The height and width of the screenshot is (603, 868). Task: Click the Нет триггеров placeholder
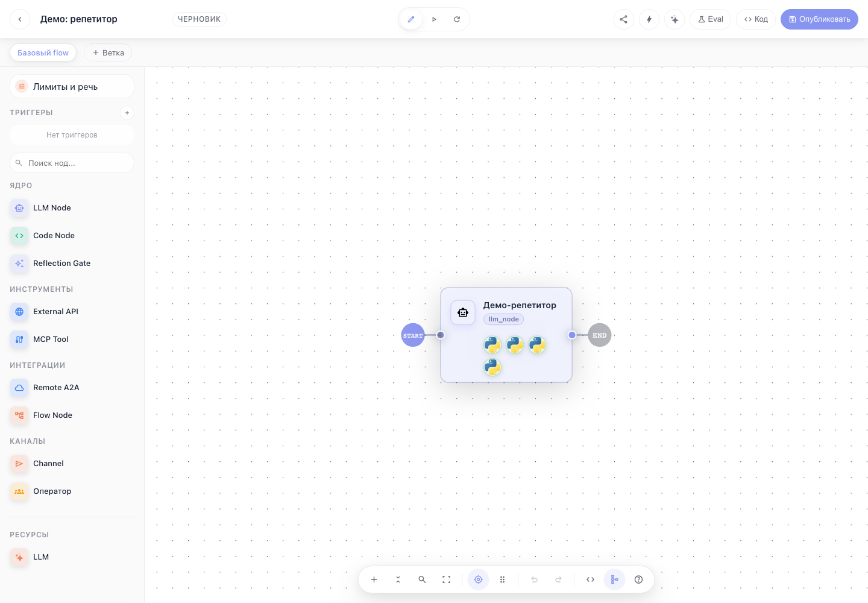pos(72,135)
